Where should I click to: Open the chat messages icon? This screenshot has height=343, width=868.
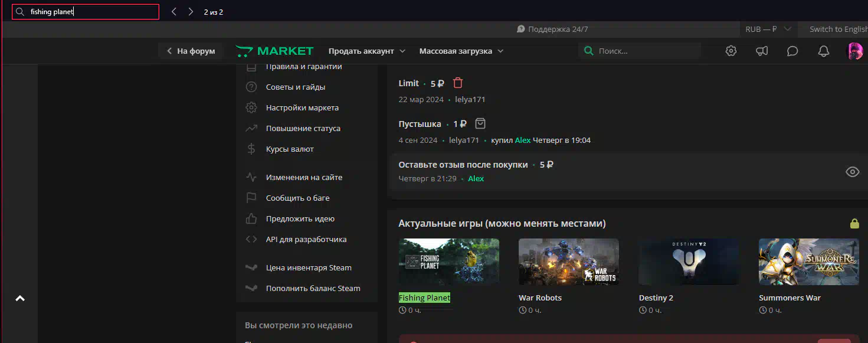(x=792, y=51)
